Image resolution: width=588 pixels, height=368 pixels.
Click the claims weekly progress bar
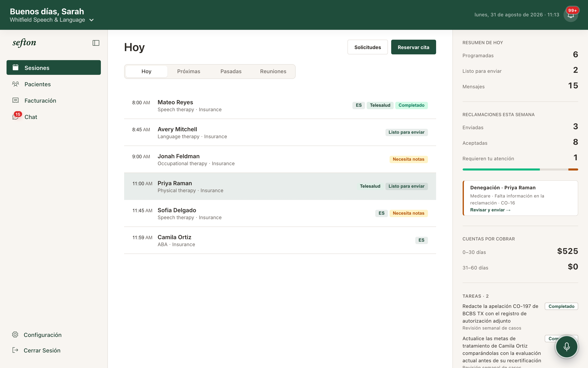click(x=520, y=169)
